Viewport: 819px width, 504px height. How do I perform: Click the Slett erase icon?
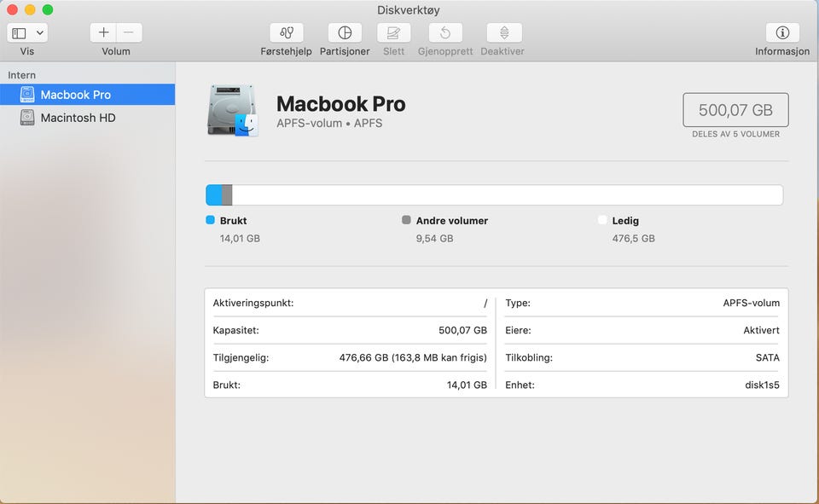[x=393, y=33]
